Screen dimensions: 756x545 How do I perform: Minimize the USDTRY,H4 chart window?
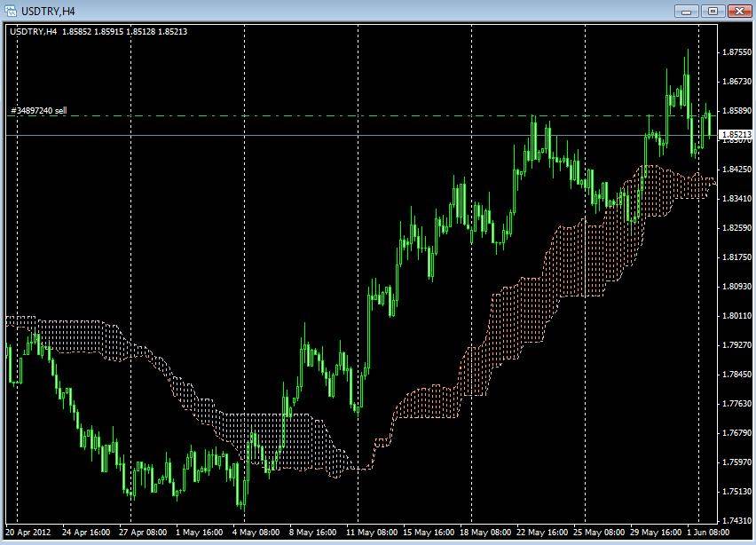pos(687,11)
